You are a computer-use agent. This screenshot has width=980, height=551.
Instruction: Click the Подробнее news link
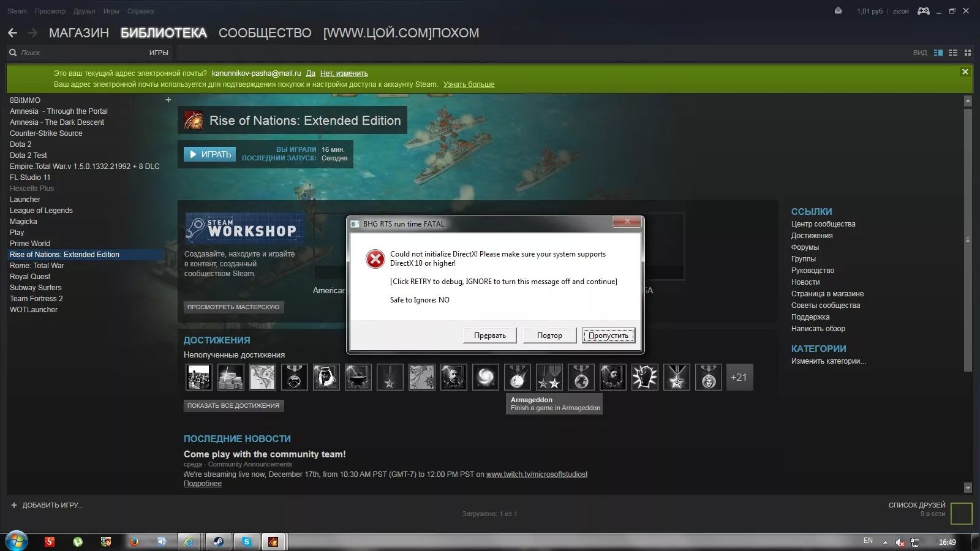click(x=203, y=484)
